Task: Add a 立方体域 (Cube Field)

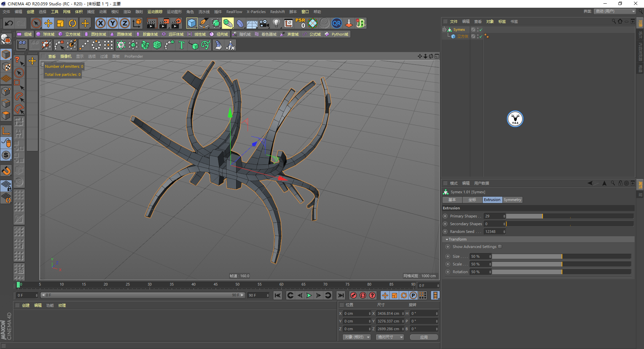Action: (x=69, y=34)
